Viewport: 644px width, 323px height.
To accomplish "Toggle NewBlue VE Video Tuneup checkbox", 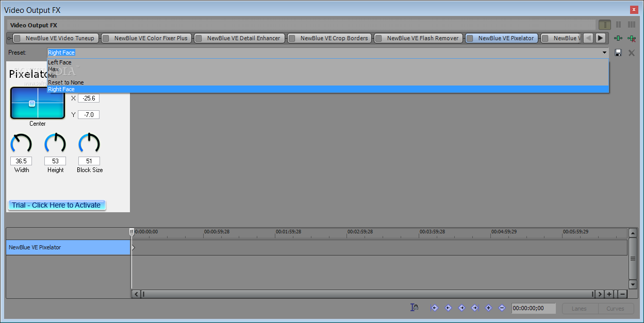I will [x=17, y=38].
